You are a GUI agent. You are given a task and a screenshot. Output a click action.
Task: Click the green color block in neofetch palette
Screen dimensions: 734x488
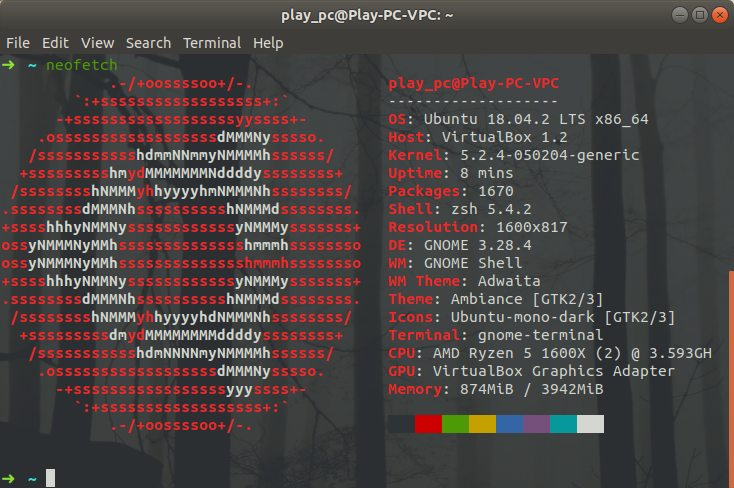pos(456,424)
